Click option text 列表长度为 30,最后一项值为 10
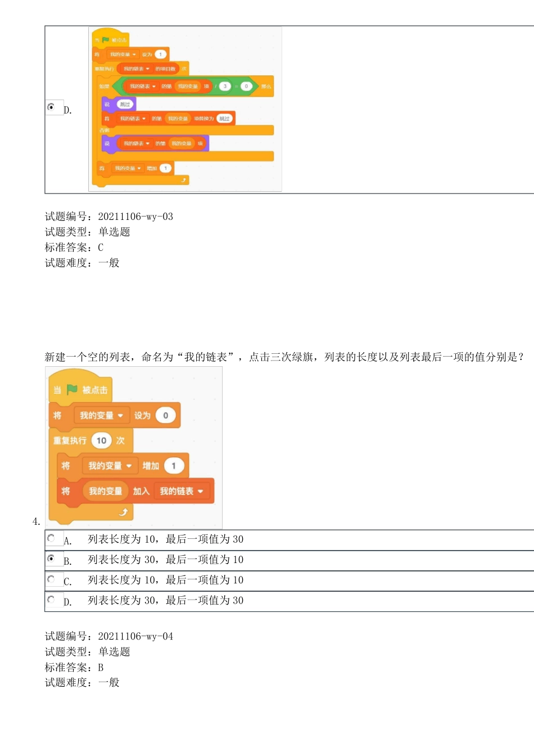Viewport: 534px width, 756px height. coord(166,559)
